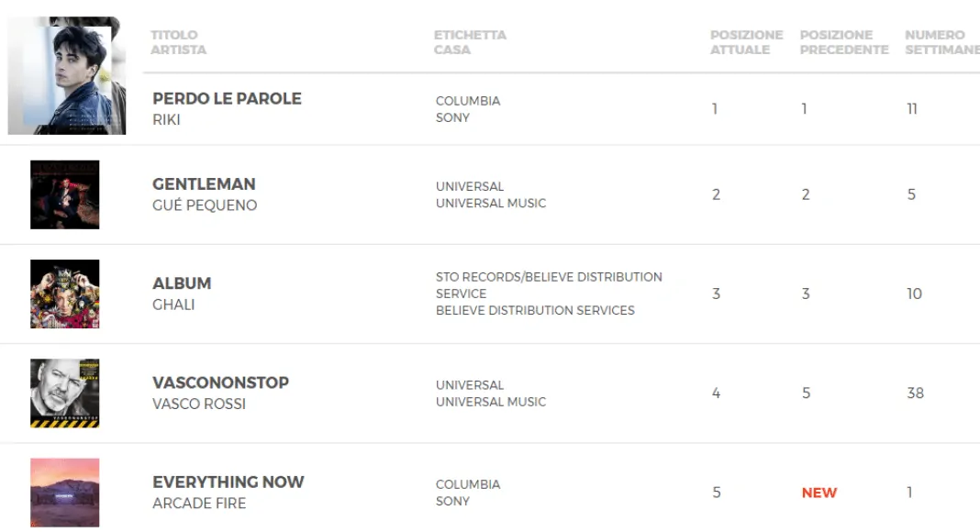Click the EVERYTHING NOW title
This screenshot has height=532, width=980.
tap(228, 482)
